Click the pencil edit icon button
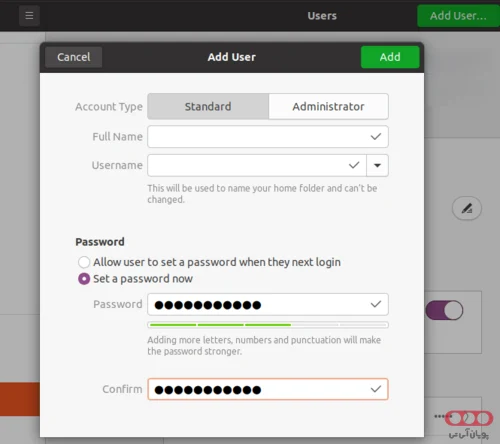500x444 pixels. pos(467,209)
